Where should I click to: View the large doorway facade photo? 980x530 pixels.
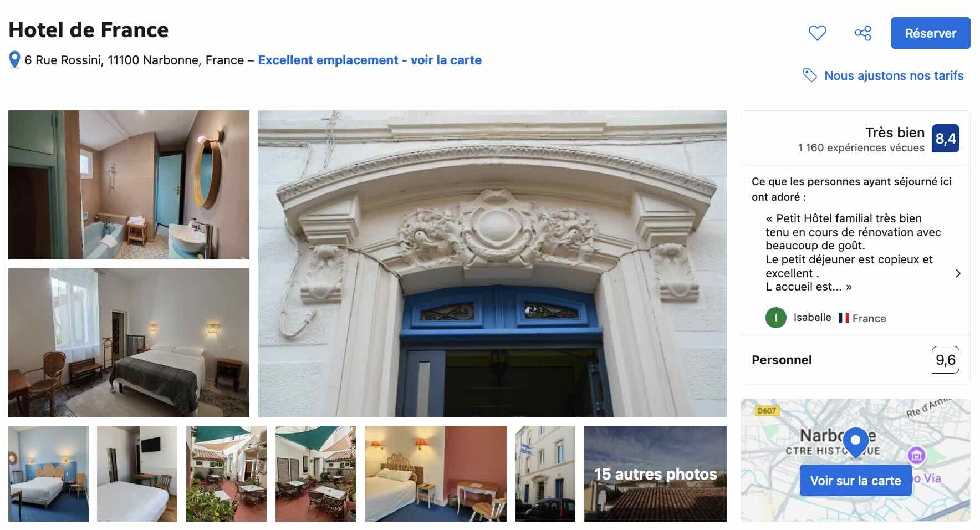(x=492, y=263)
